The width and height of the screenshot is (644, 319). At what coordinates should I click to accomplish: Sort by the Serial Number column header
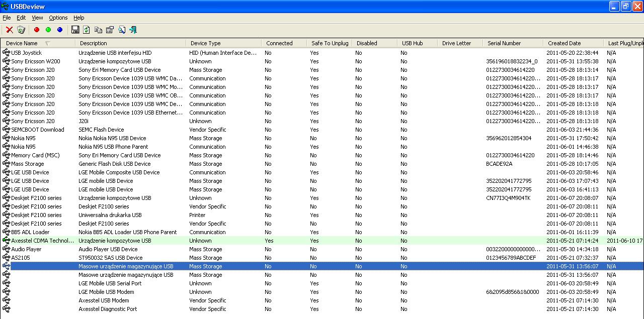[x=513, y=43]
